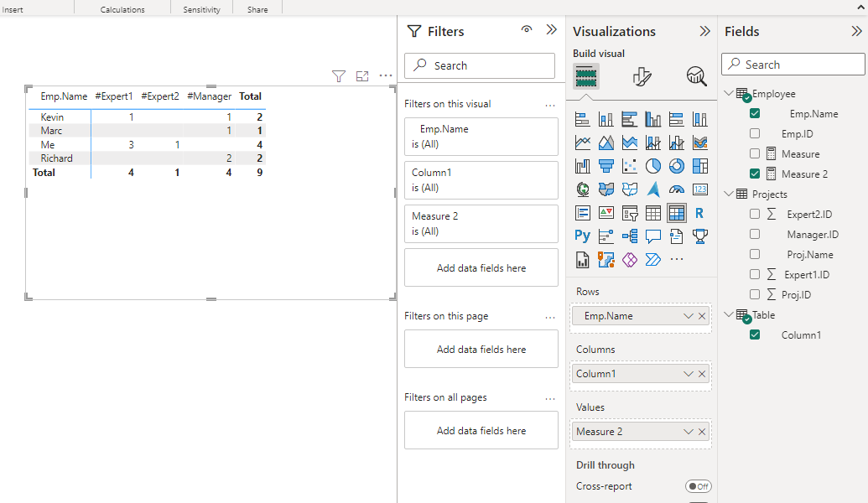This screenshot has height=503, width=868.
Task: Collapse the Visualizations pane
Action: point(704,31)
